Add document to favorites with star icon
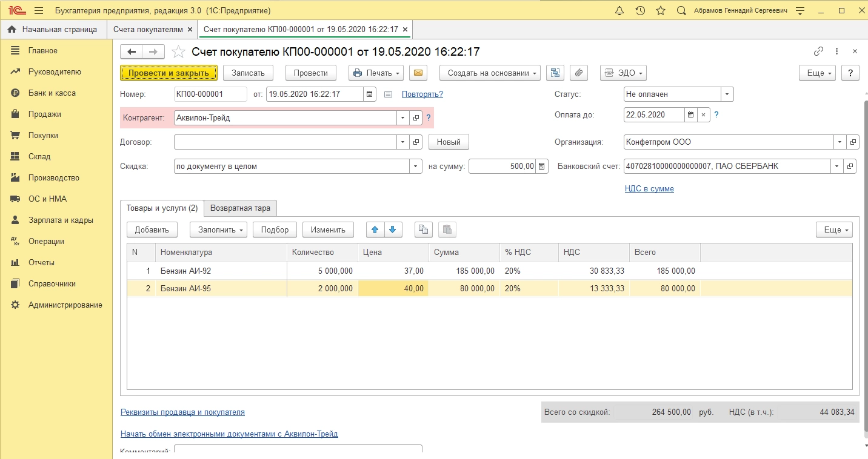 [x=178, y=52]
